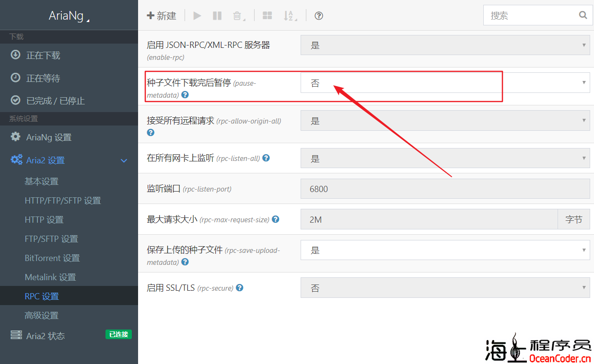The image size is (594, 364).
Task: Click help icon next to rpc-max-request-size
Action: pos(276,219)
